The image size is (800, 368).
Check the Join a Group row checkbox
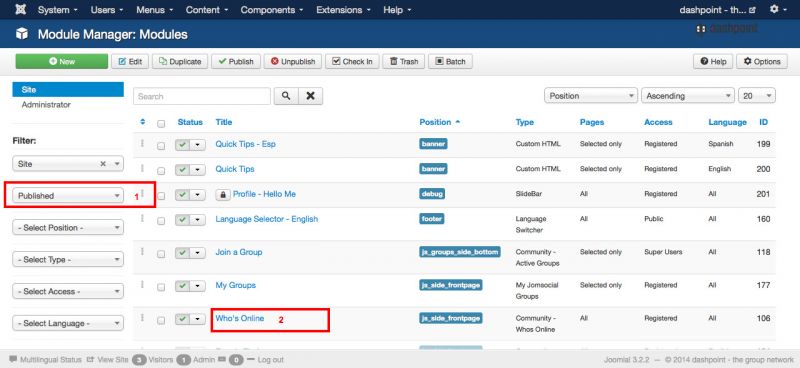[x=161, y=254]
